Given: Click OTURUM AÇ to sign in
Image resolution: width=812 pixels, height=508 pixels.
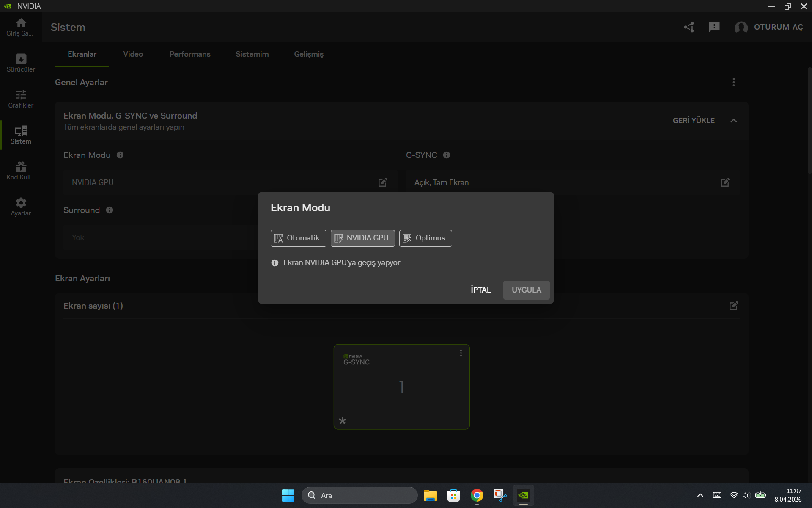Looking at the screenshot, I should pyautogui.click(x=779, y=27).
